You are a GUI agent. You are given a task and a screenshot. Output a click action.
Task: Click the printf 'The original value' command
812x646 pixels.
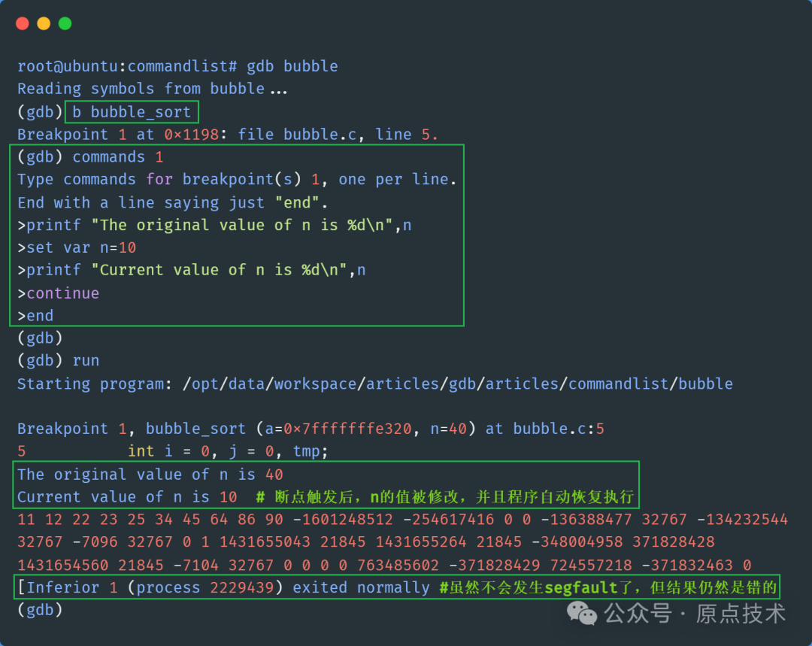click(x=215, y=226)
